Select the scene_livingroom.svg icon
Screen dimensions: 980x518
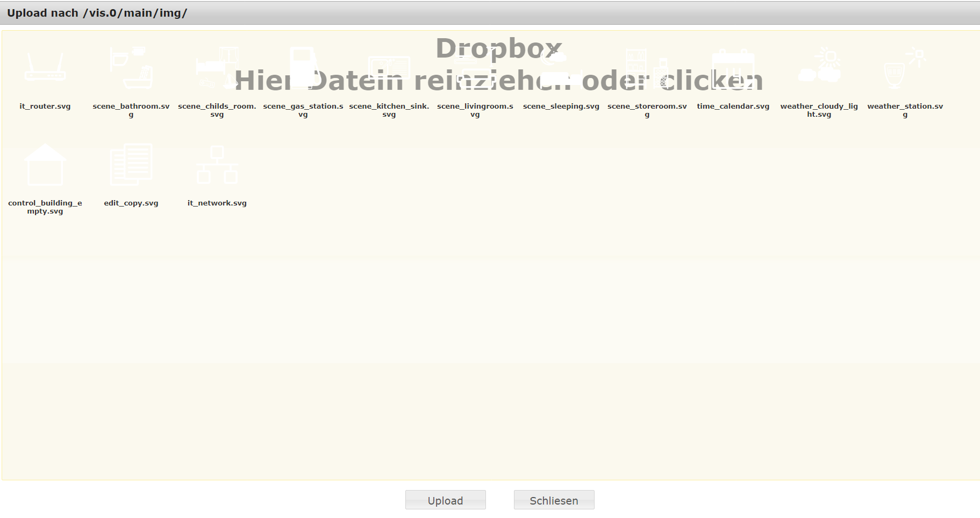pos(475,68)
